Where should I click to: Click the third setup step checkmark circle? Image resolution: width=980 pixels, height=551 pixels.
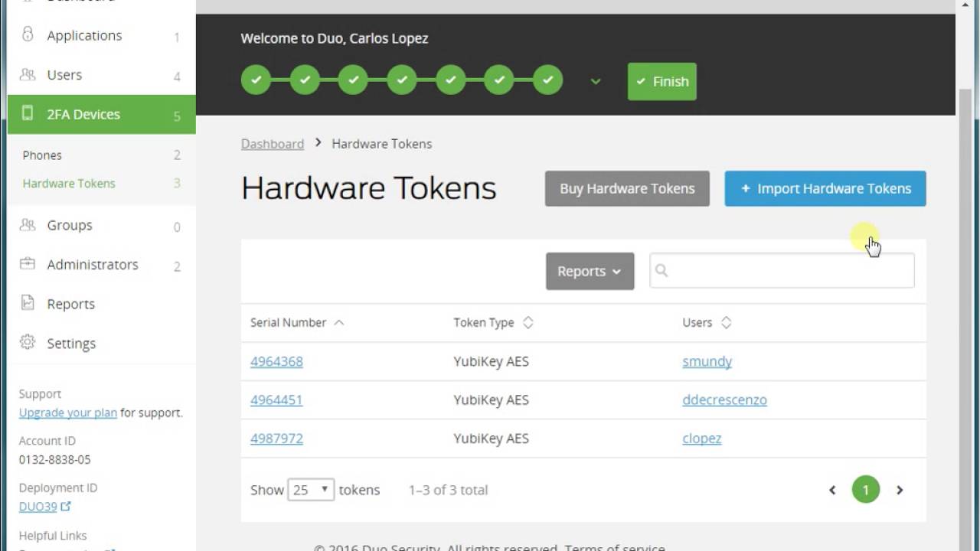tap(353, 80)
